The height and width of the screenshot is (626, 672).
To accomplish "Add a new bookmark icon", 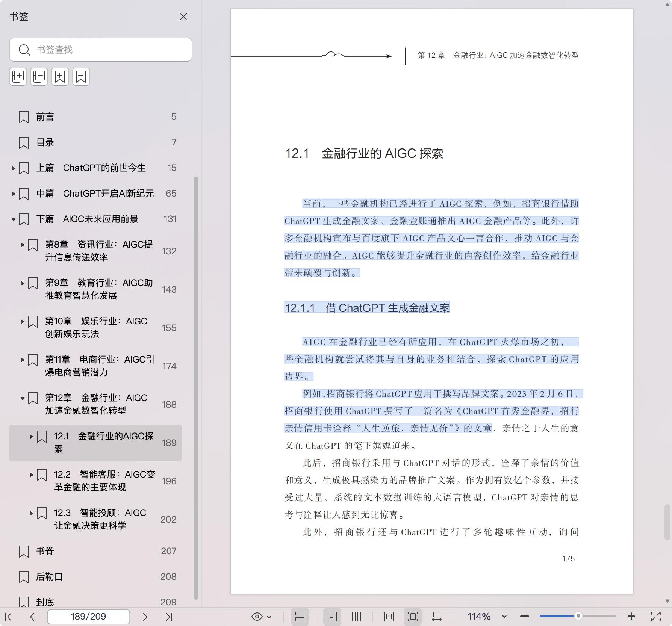I will pyautogui.click(x=60, y=77).
